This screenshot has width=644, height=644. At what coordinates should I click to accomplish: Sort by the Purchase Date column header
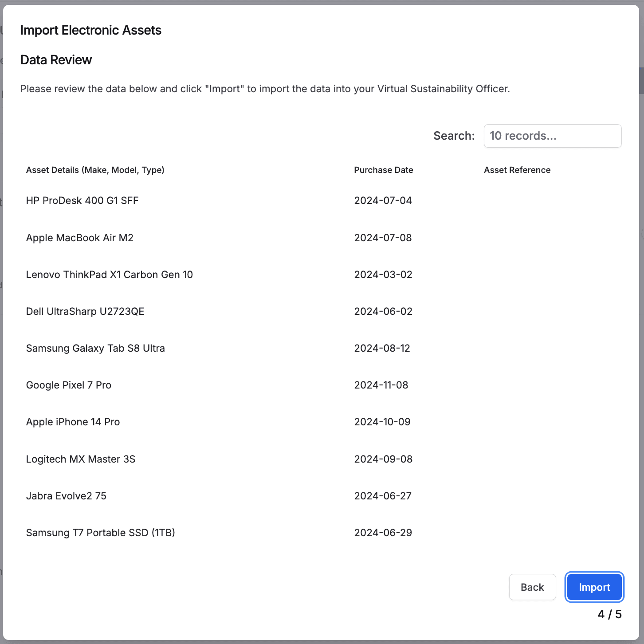click(x=383, y=170)
